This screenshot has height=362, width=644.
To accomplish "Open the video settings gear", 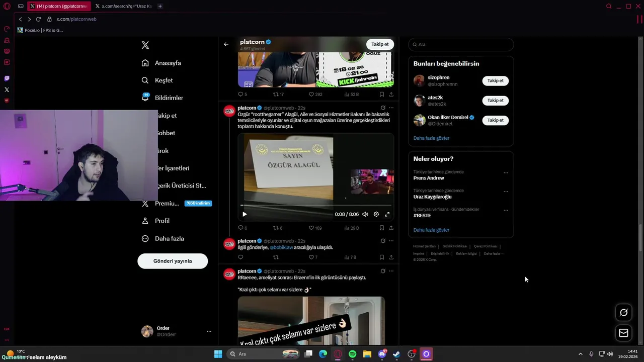I will (376, 214).
